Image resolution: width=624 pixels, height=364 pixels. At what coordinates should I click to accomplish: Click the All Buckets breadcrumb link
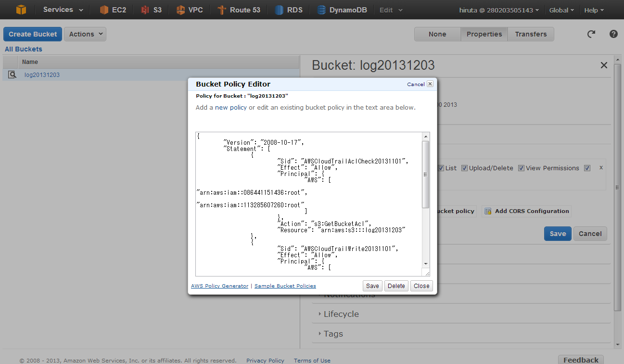[24, 49]
